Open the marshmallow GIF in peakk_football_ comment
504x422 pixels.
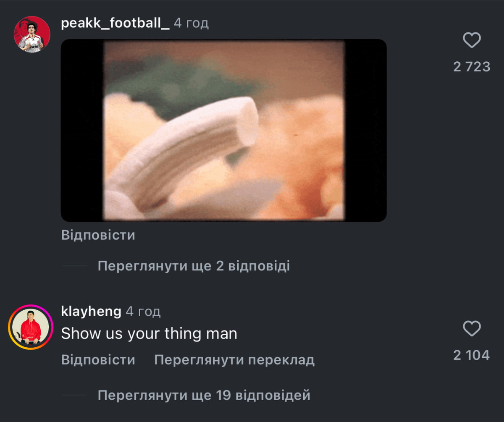224,131
